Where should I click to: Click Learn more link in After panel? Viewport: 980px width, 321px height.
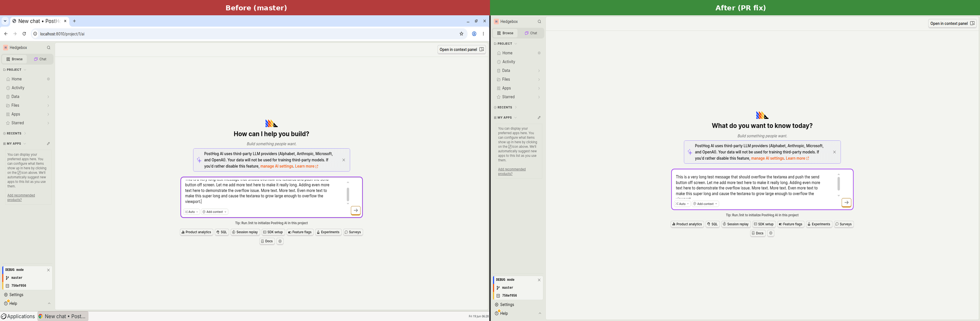coord(797,159)
